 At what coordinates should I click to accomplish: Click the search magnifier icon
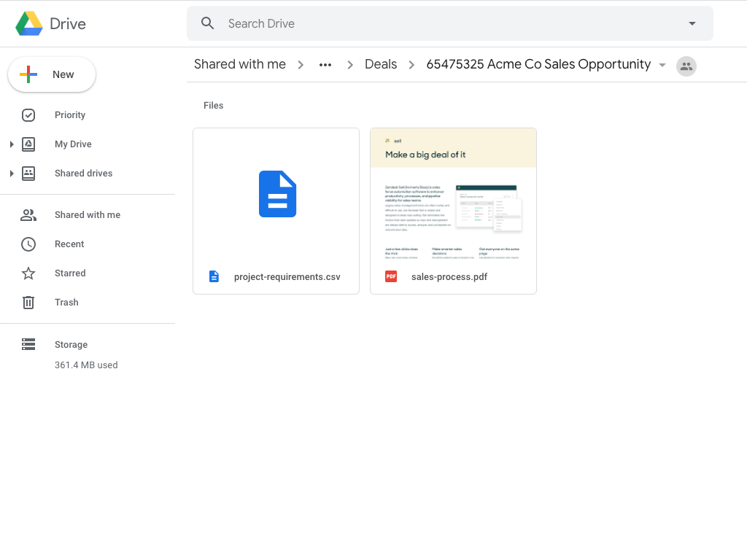coord(207,23)
